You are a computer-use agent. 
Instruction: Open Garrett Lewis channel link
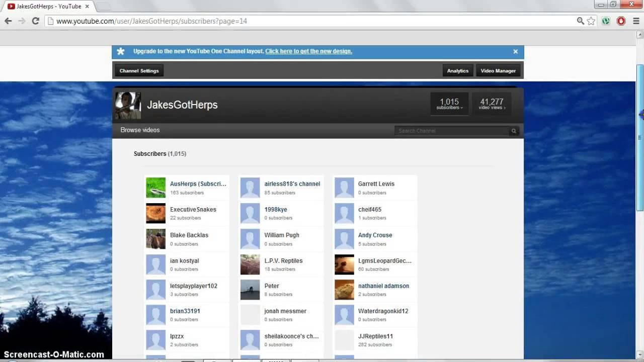point(376,184)
